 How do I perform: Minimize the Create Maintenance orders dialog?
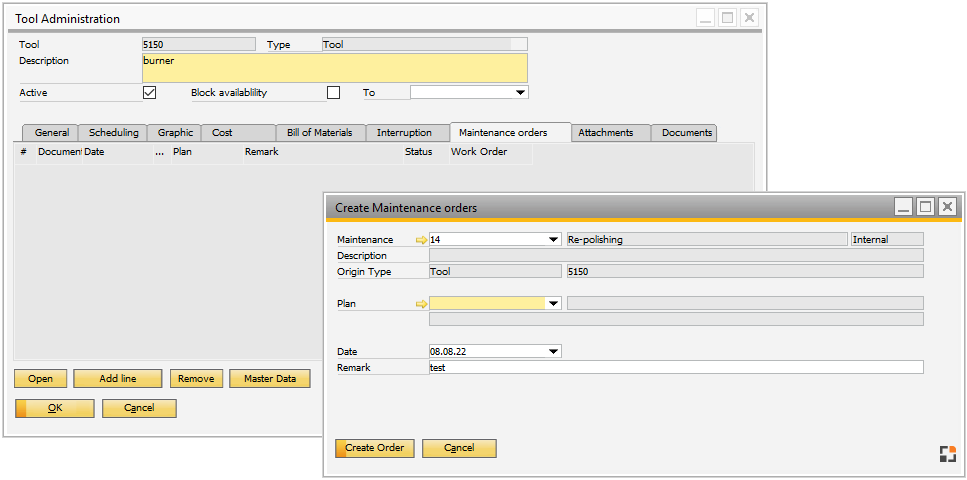903,207
